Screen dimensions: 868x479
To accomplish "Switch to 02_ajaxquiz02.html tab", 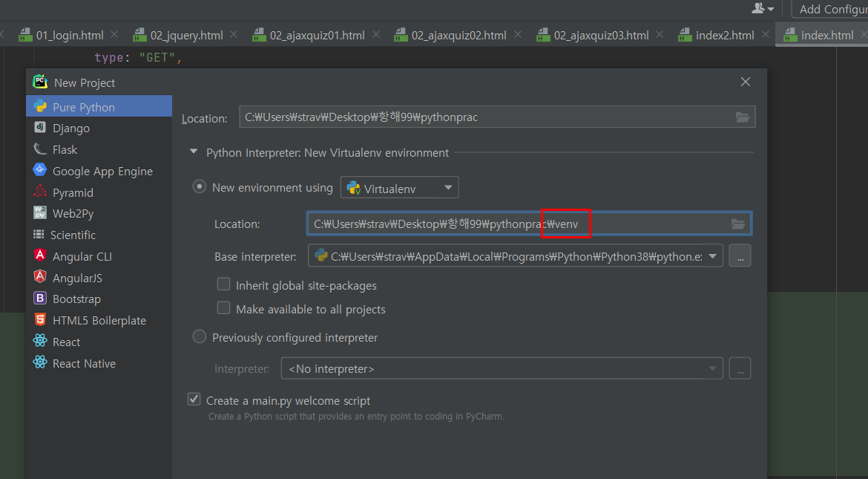I will tap(458, 36).
